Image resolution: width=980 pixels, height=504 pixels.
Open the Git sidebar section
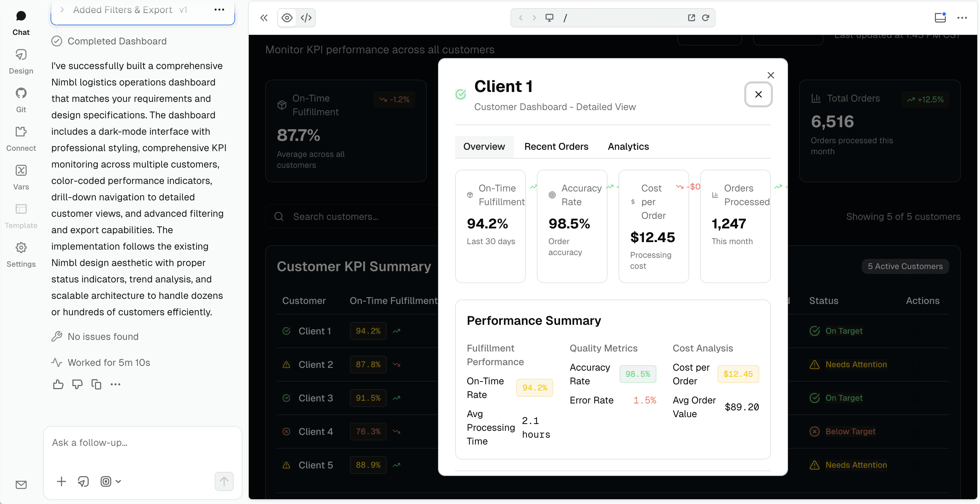pos(21,100)
